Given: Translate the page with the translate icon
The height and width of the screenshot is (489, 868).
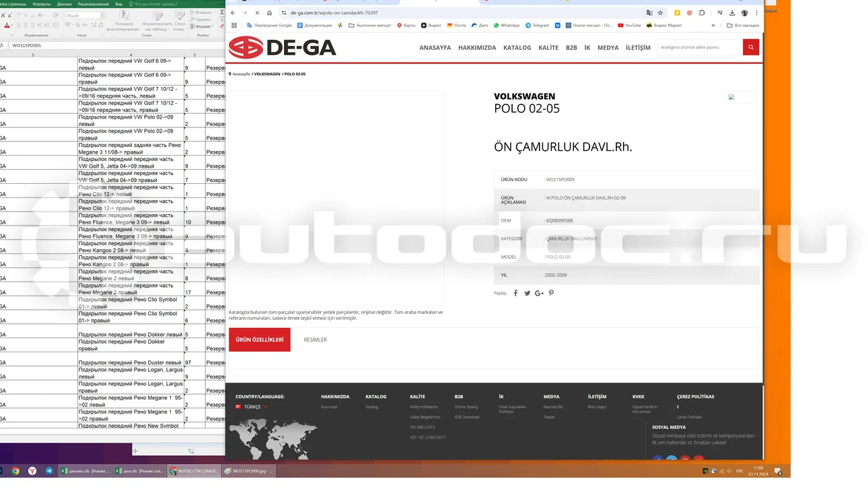Looking at the screenshot, I should (649, 13).
